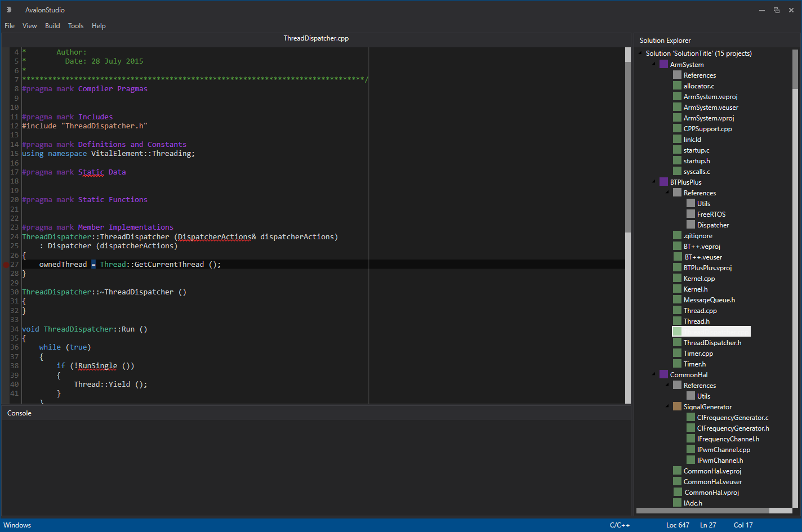Collapse the SignalGenerator folder arrow
This screenshot has width=802, height=532.
(x=667, y=407)
